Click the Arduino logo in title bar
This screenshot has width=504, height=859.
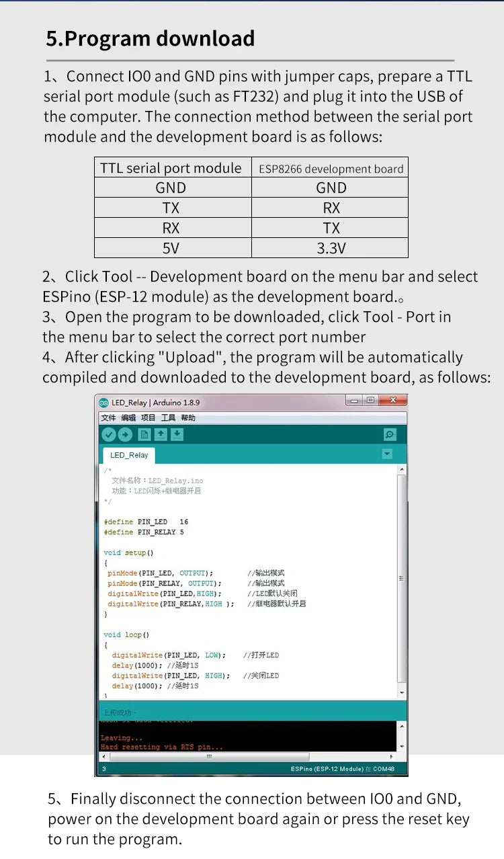103,403
